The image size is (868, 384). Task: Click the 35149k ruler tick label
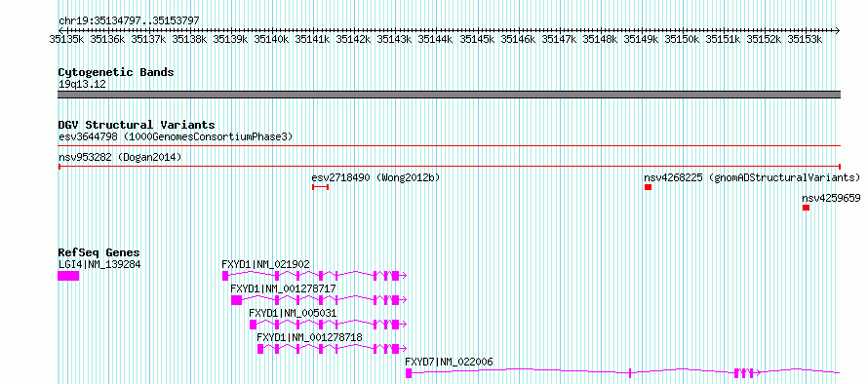tap(641, 39)
